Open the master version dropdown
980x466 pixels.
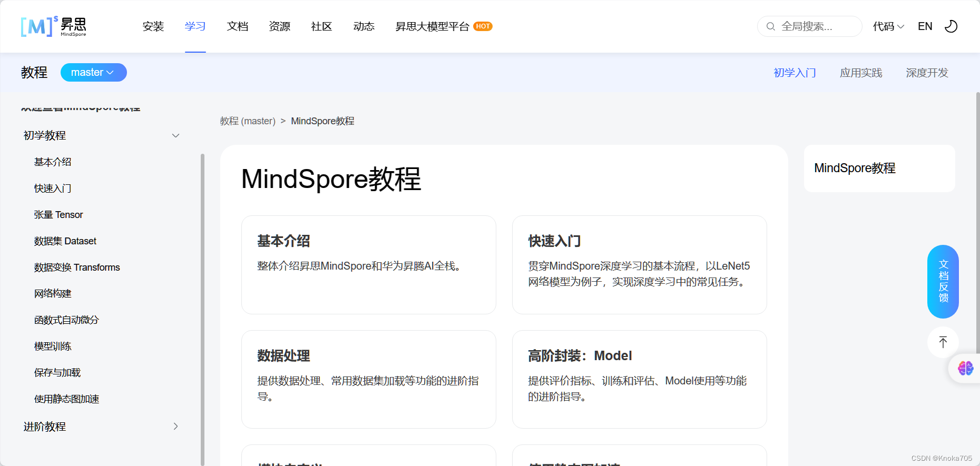[93, 73]
